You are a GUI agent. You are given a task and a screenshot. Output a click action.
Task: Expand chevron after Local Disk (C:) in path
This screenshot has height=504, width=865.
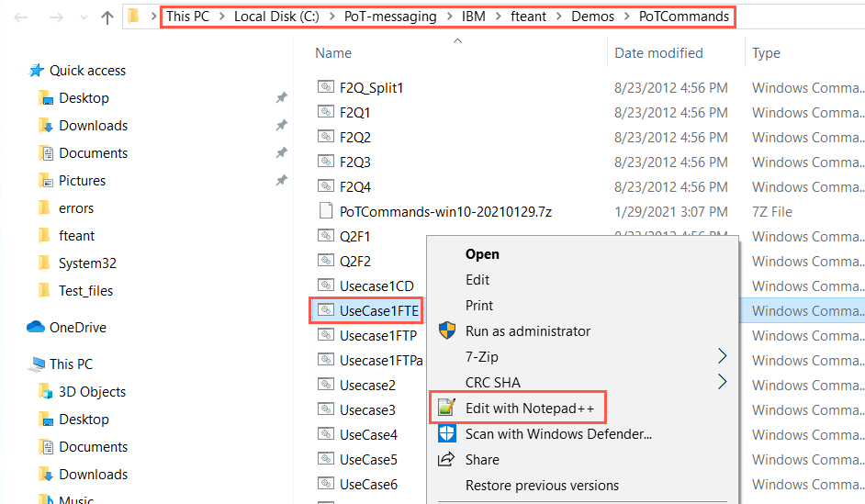(332, 17)
